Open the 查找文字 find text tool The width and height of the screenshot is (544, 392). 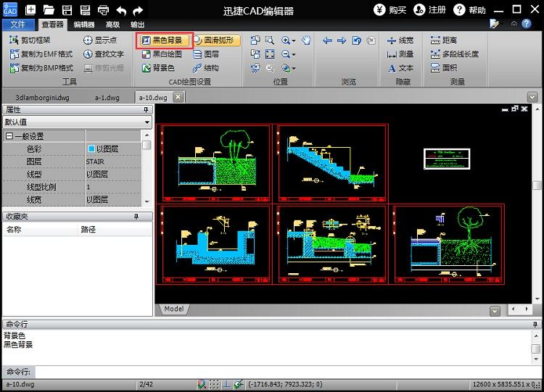(x=103, y=54)
